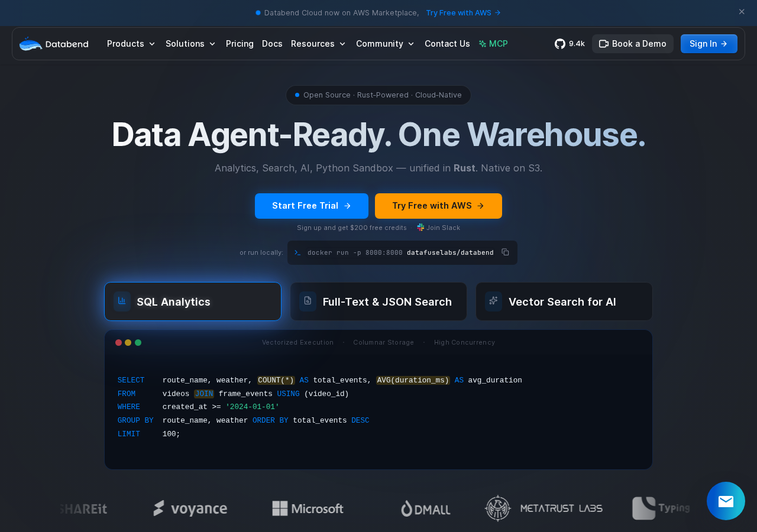757x532 pixels.
Task: Close the AWS Marketplace announcement banner
Action: (x=742, y=12)
